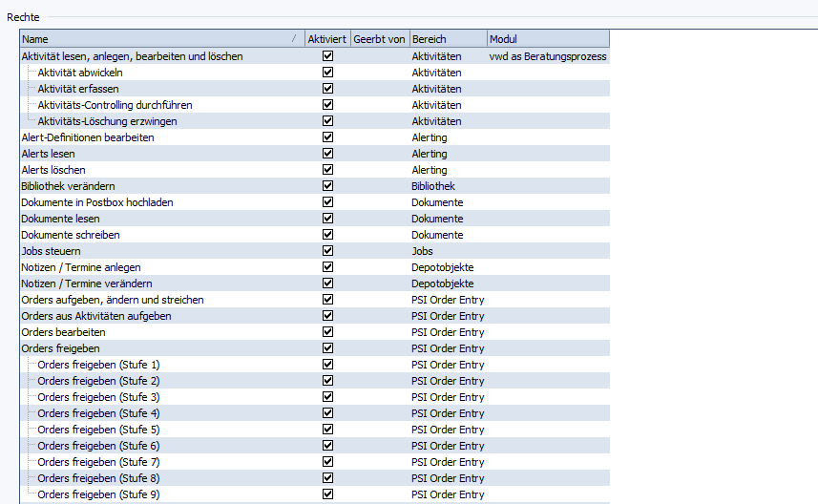Screen dimensions: 818x504
Task: Uncheck 'Aktivität abwickeln' Aktiviert checkbox
Action: tap(327, 73)
